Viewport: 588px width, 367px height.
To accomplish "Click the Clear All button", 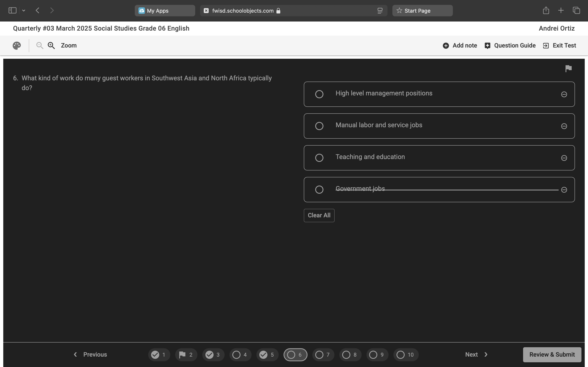I will point(319,215).
